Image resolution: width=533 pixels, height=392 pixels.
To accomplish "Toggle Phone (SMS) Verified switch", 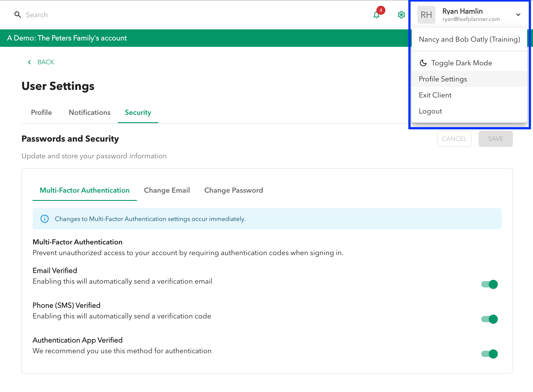I will click(489, 319).
